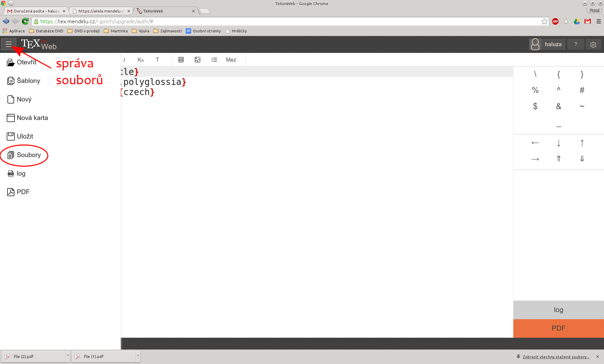Insert the tilde symbol

coord(582,106)
